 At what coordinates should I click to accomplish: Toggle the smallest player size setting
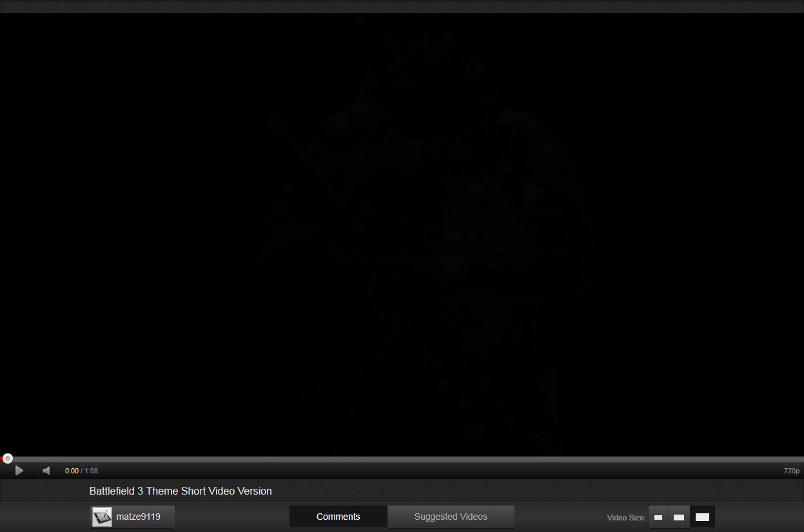[x=658, y=517]
